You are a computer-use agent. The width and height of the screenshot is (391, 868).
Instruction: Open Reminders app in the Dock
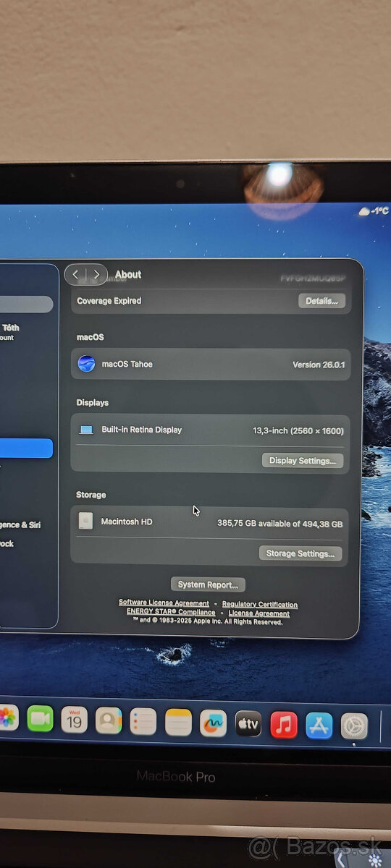coord(143,721)
